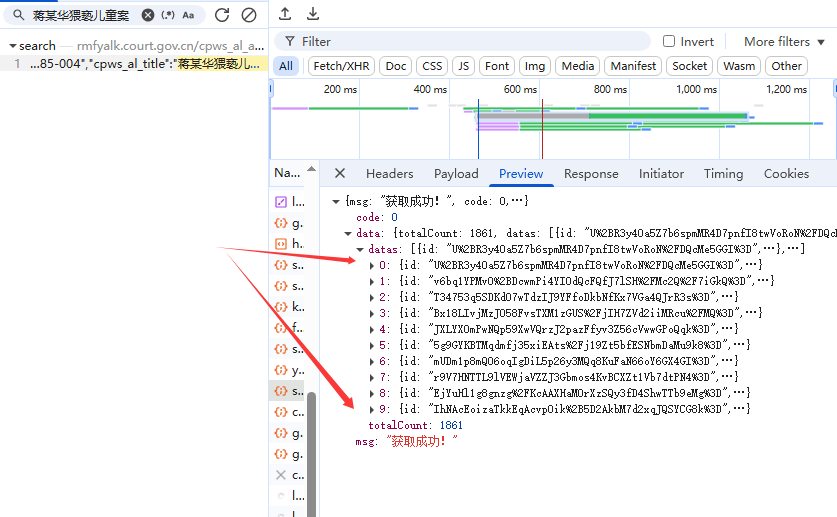The height and width of the screenshot is (517, 837).
Task: Close the request details panel
Action: click(x=339, y=173)
